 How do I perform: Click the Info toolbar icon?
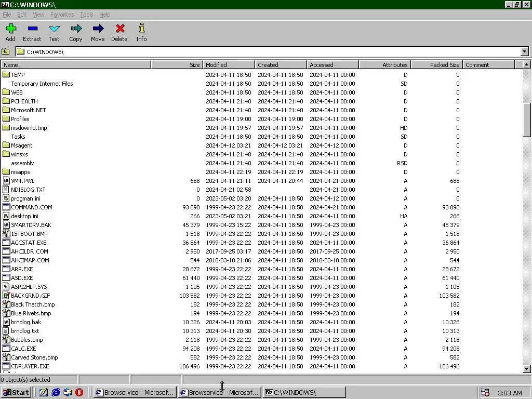tap(141, 28)
